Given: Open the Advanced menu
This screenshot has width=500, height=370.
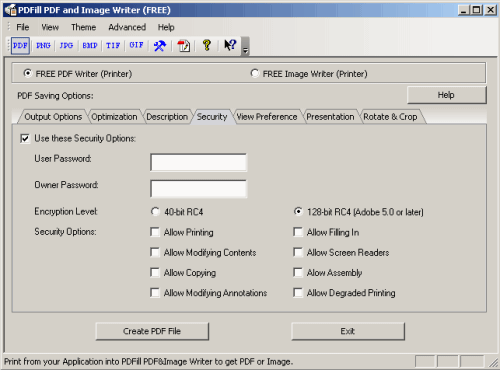Looking at the screenshot, I should click(127, 27).
